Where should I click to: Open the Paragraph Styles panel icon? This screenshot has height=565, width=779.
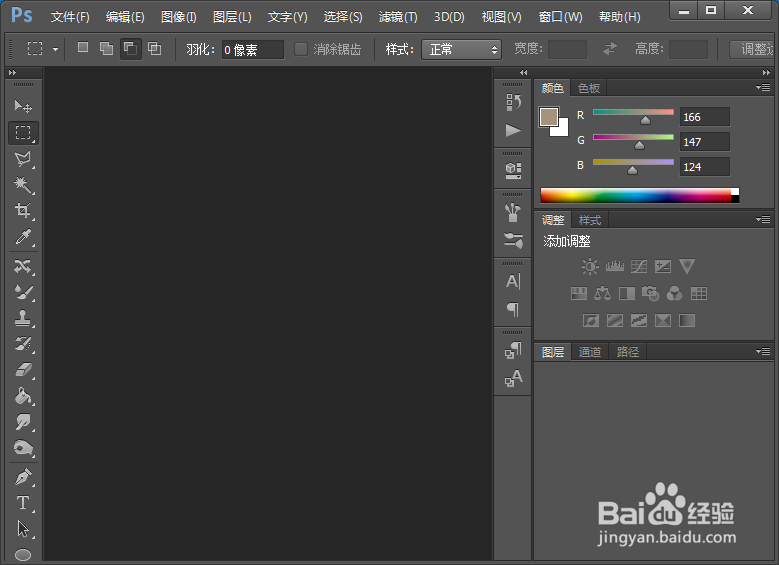(x=513, y=350)
